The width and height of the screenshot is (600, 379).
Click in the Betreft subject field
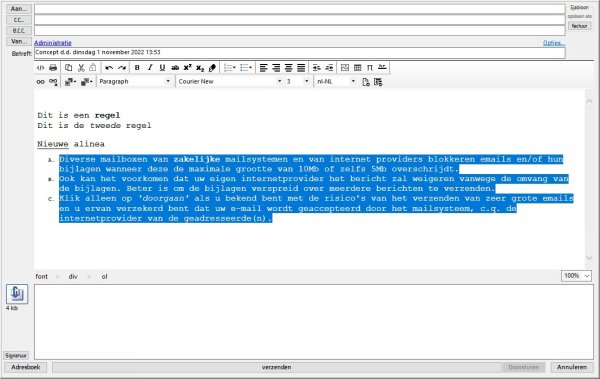300,53
